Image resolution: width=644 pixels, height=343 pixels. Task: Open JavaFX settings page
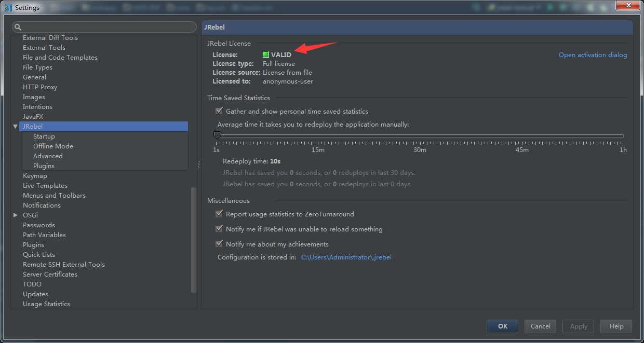pos(33,116)
